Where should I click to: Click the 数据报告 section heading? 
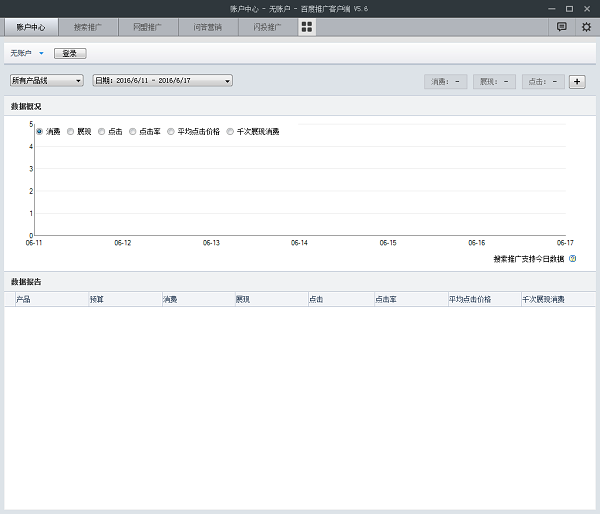point(26,282)
